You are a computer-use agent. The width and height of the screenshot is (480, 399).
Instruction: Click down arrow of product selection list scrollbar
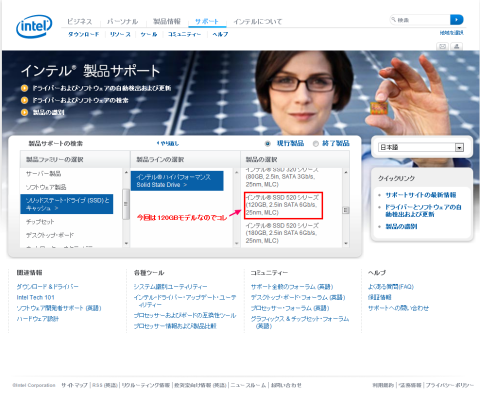point(346,243)
